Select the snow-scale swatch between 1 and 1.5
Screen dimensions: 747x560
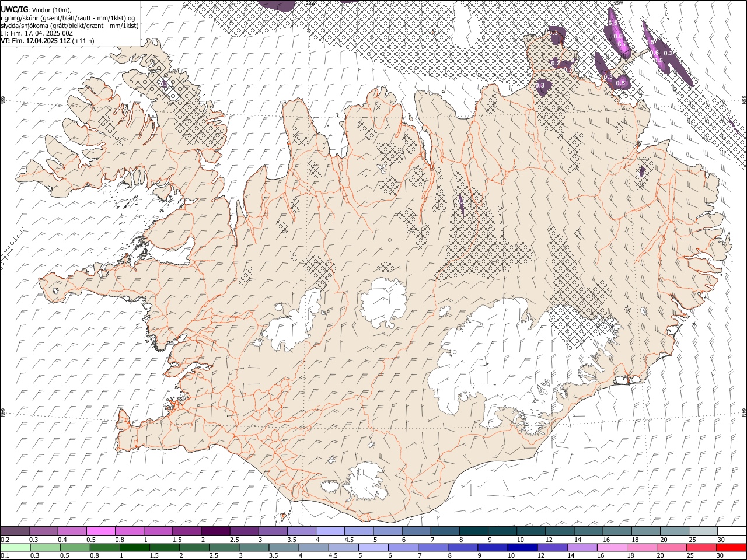click(x=158, y=531)
